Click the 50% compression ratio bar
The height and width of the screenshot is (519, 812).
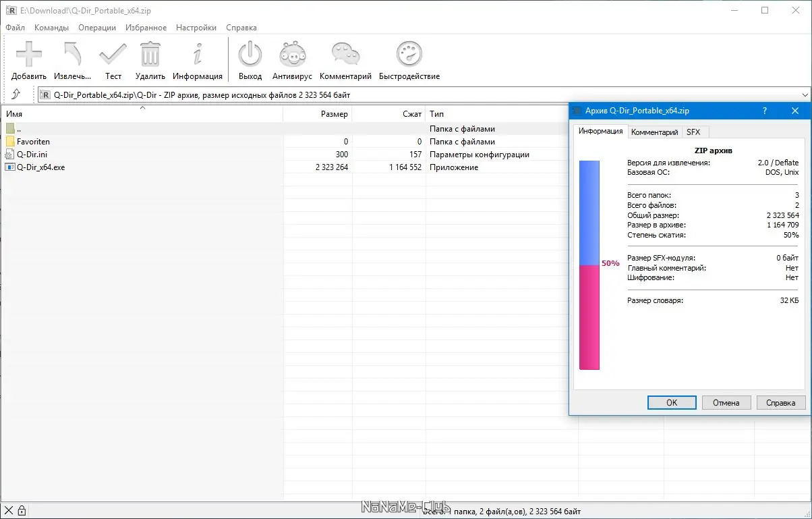(x=589, y=265)
